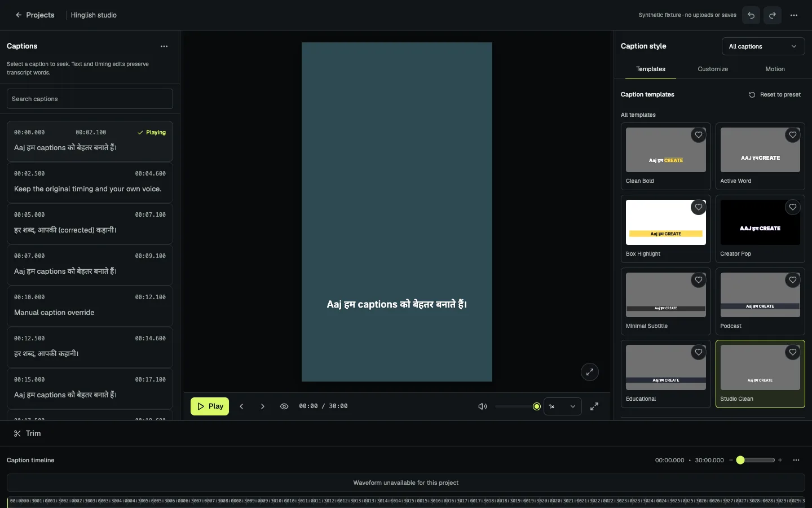The height and width of the screenshot is (508, 812).
Task: Enter fullscreen from the playback bar
Action: pos(594,406)
